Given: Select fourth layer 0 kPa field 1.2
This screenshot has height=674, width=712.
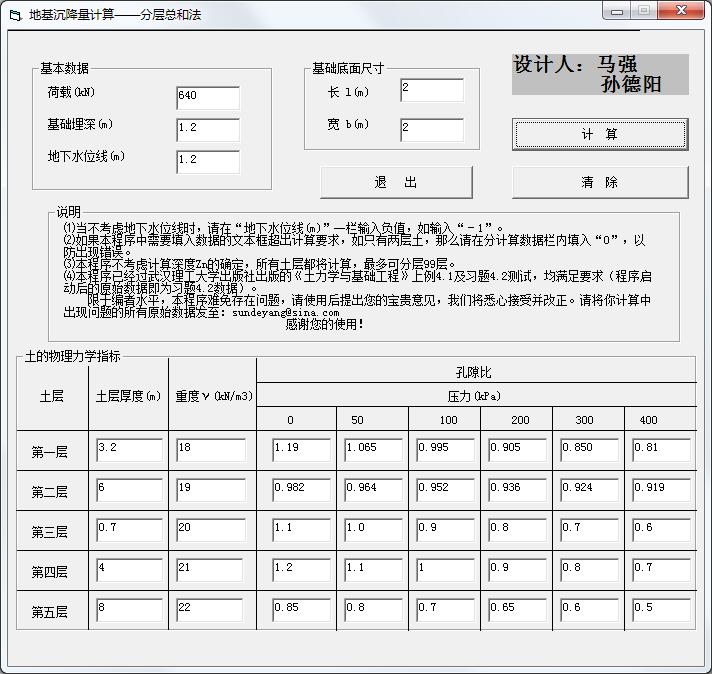Looking at the screenshot, I should [302, 570].
